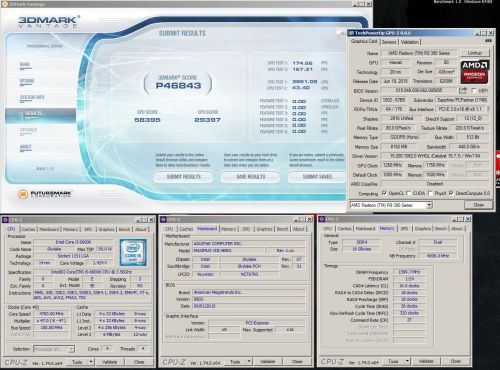Open Tools dropdown arrow in CPU-Z Mainboard window

point(249,361)
